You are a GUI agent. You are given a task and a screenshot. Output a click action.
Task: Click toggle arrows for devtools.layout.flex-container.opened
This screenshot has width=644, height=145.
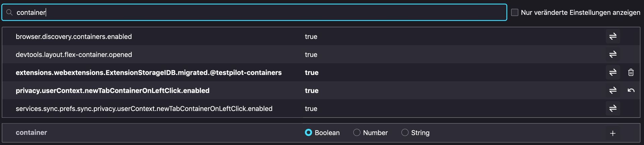coord(612,55)
